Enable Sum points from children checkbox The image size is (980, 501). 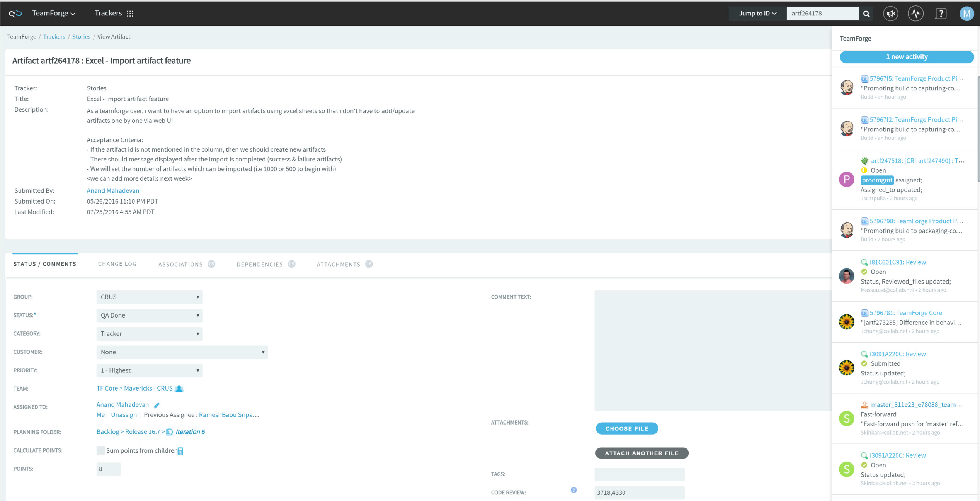click(x=100, y=450)
